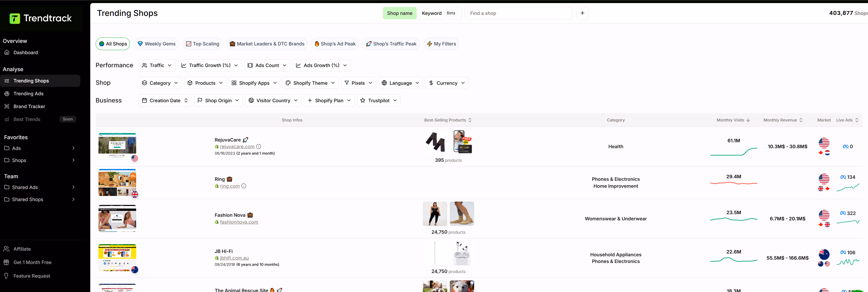Open the Creation Date filter
Screen dimensions: 868x292
(x=165, y=100)
